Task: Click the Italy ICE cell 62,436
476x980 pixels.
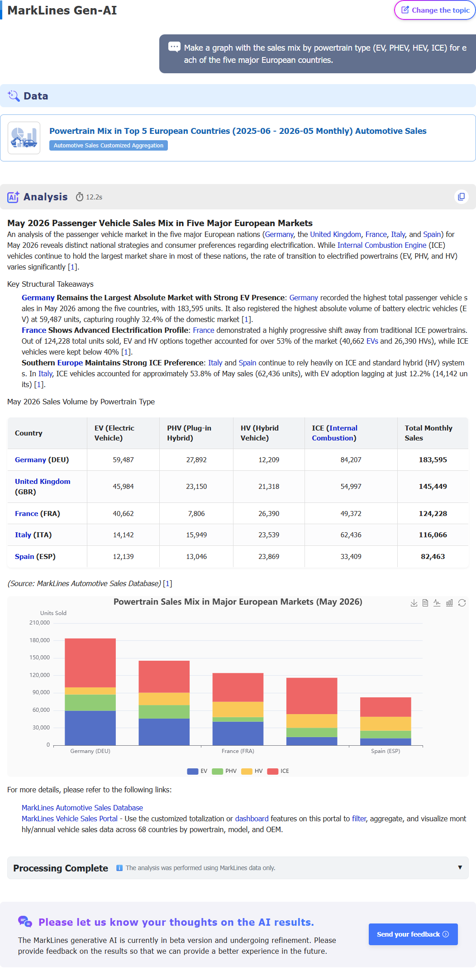Action: pyautogui.click(x=351, y=535)
